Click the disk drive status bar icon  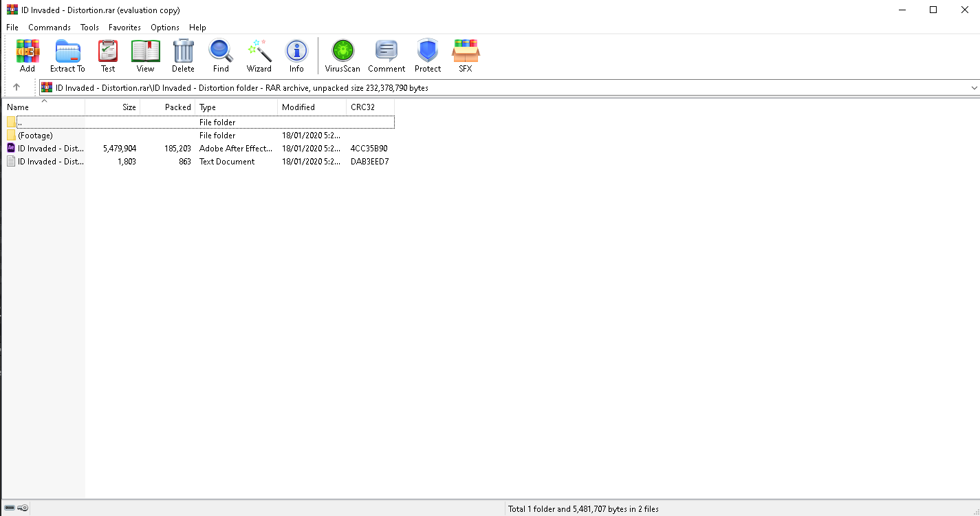click(x=10, y=508)
